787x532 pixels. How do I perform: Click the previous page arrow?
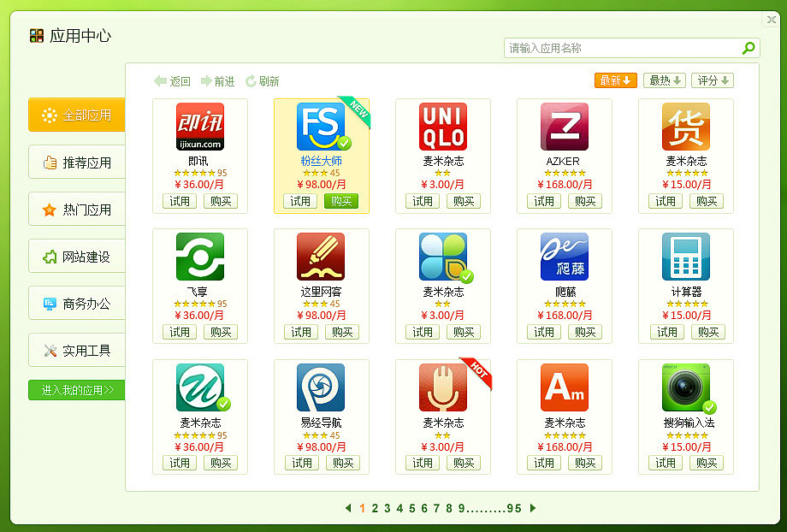pyautogui.click(x=348, y=508)
